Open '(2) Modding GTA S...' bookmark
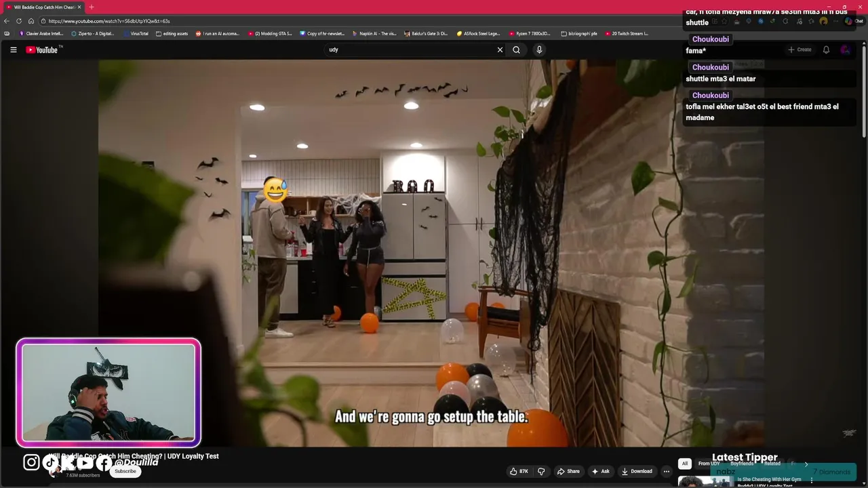 (x=270, y=33)
